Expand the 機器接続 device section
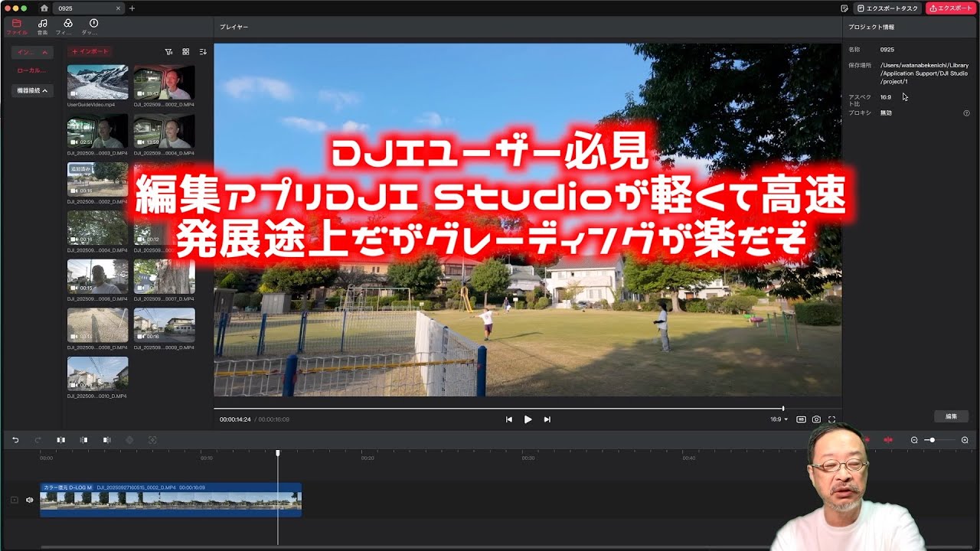 [32, 90]
